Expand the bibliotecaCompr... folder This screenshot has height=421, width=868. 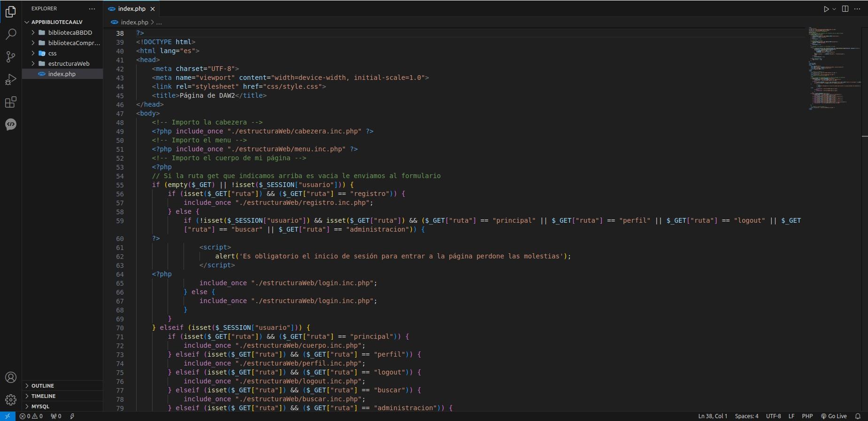pyautogui.click(x=62, y=43)
